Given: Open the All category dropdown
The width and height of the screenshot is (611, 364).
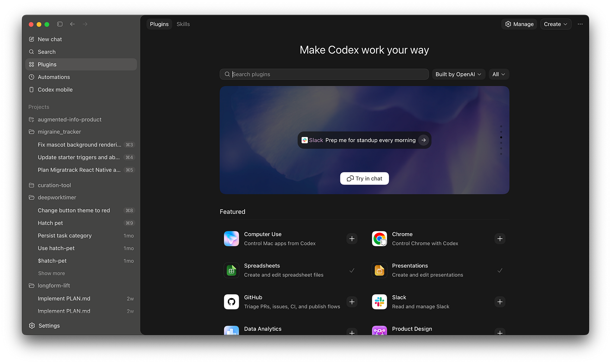Looking at the screenshot, I should (499, 74).
